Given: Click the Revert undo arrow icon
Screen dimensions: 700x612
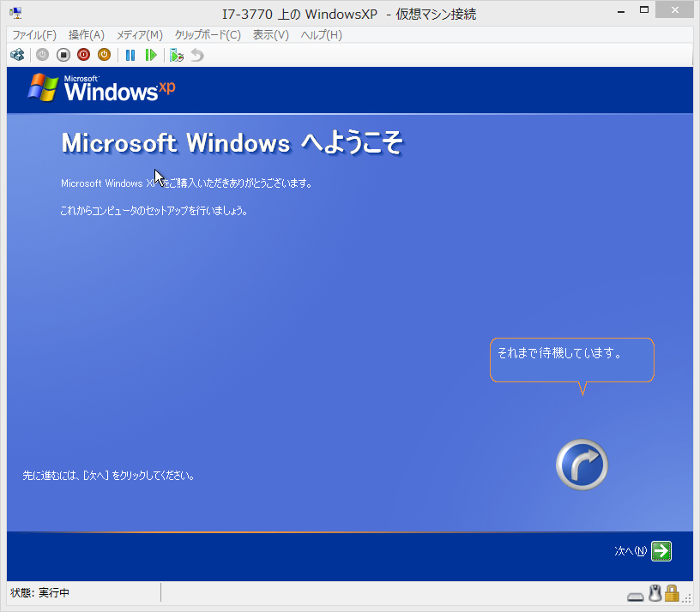Looking at the screenshot, I should (x=197, y=56).
